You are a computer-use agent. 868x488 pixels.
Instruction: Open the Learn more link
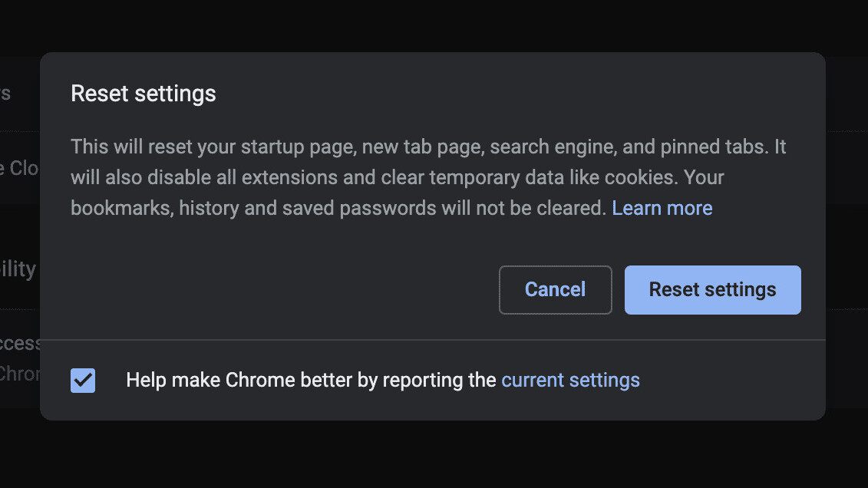pyautogui.click(x=662, y=208)
